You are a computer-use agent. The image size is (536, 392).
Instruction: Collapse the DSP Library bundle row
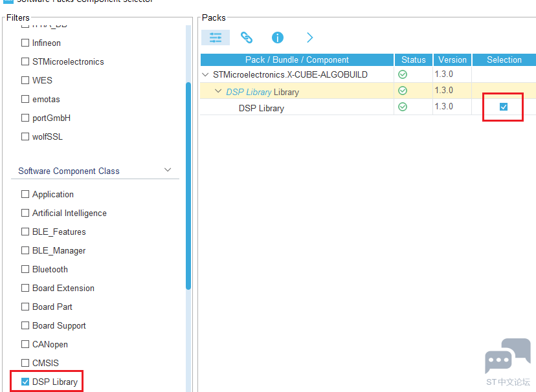(218, 91)
